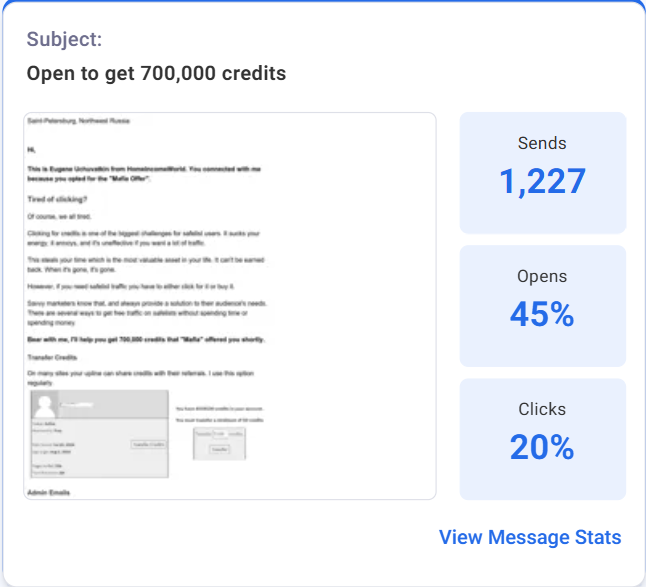Select the 1,227 sends count
Viewport: 646px width, 587px height.
(x=543, y=181)
